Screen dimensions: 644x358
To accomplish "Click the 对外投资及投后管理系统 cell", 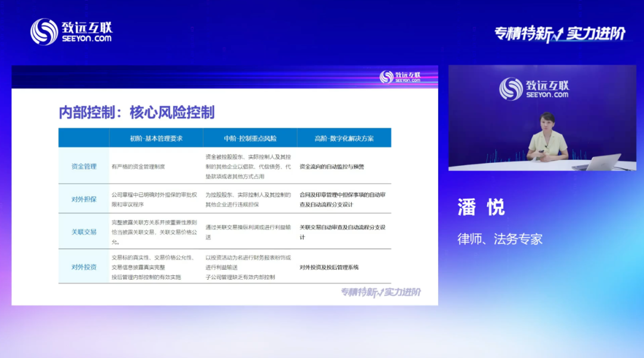I will (329, 267).
